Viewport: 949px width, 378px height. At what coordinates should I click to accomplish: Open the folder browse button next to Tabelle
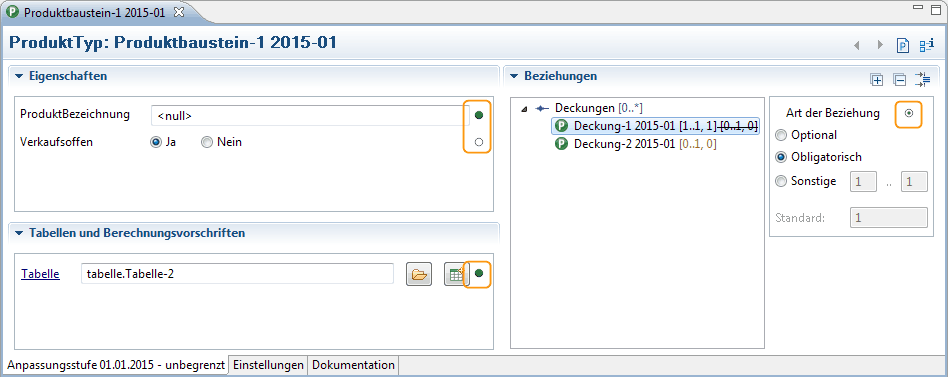[419, 275]
